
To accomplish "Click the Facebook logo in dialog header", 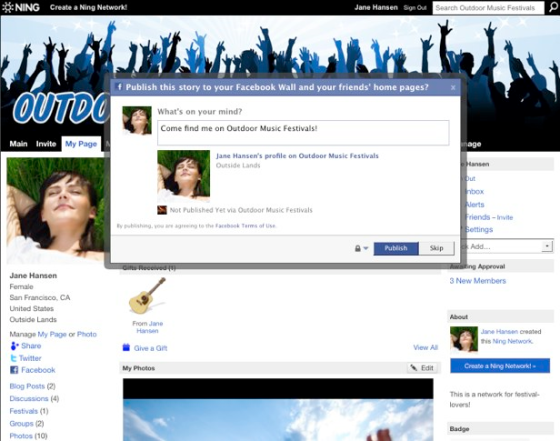I will click(x=120, y=87).
